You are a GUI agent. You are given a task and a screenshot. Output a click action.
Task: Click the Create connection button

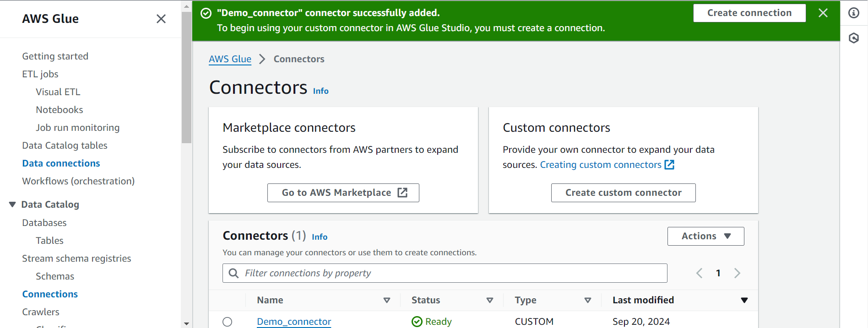coord(749,13)
